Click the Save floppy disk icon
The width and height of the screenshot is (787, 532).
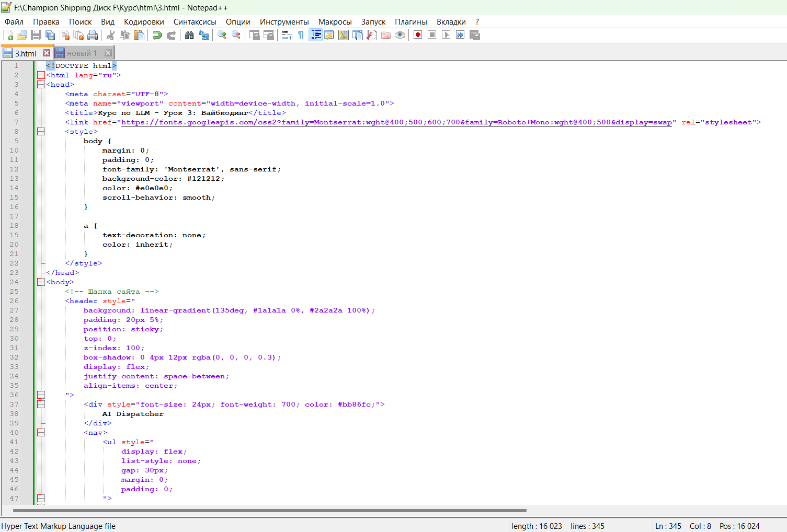36,35
